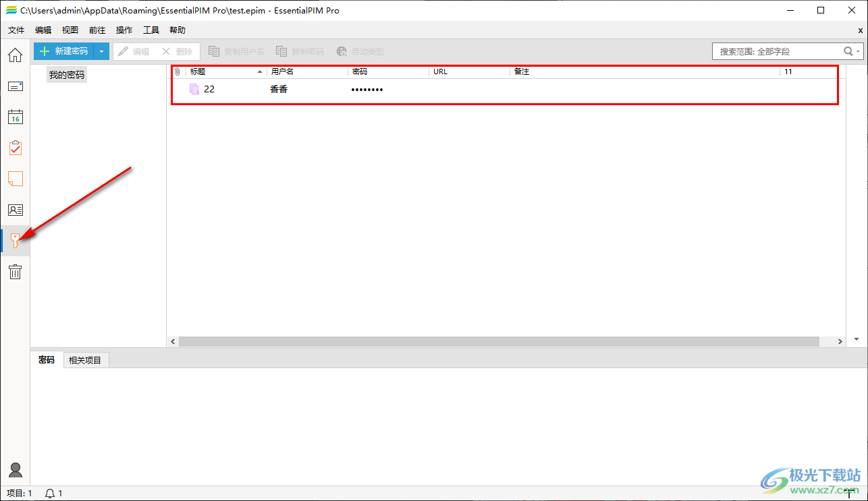Click the EssentialPIM app icon in title bar
The height and width of the screenshot is (501, 868).
tap(11, 10)
